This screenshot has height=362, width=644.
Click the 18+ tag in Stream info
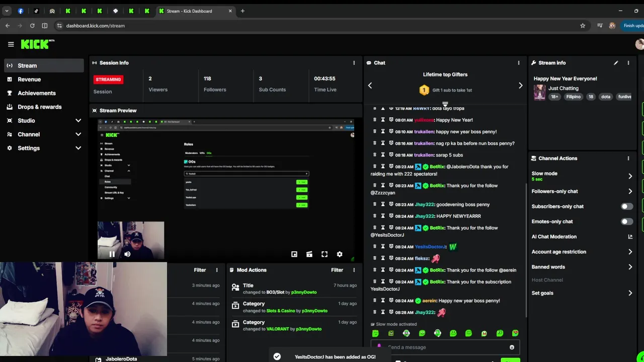(x=554, y=97)
